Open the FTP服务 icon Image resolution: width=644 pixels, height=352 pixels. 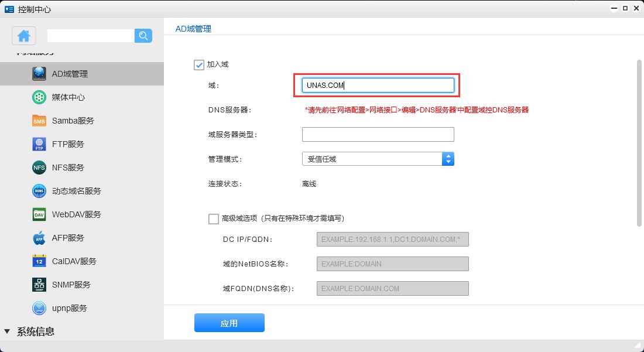(x=39, y=144)
